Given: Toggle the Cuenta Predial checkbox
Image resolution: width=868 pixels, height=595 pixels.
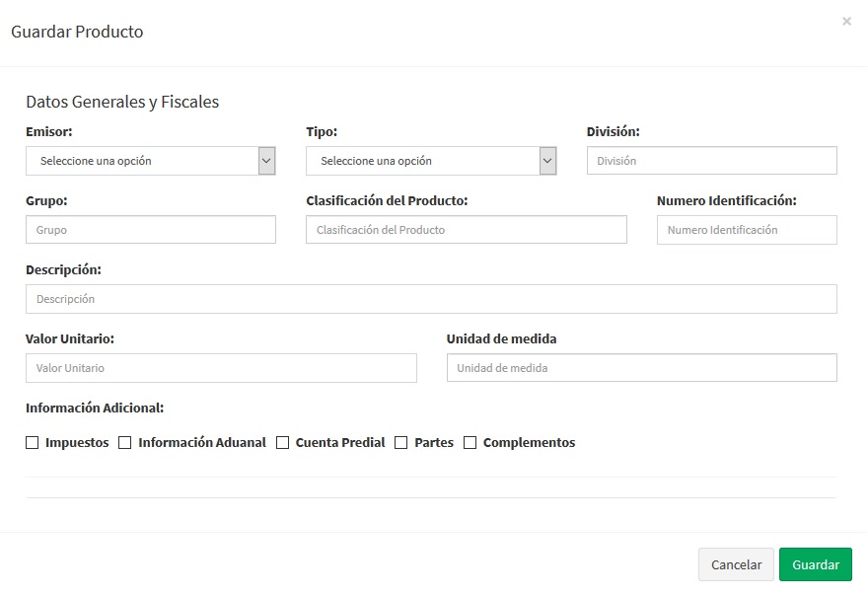Looking at the screenshot, I should coord(283,443).
